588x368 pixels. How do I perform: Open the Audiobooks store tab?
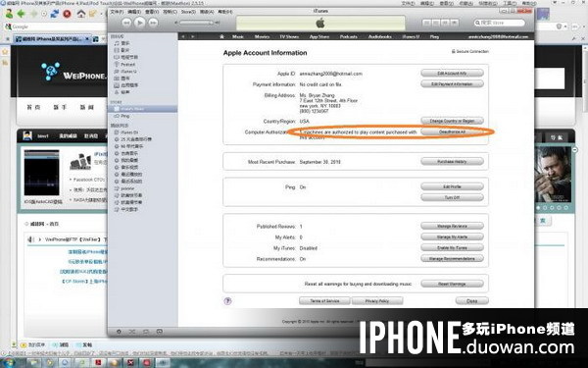[x=380, y=36]
